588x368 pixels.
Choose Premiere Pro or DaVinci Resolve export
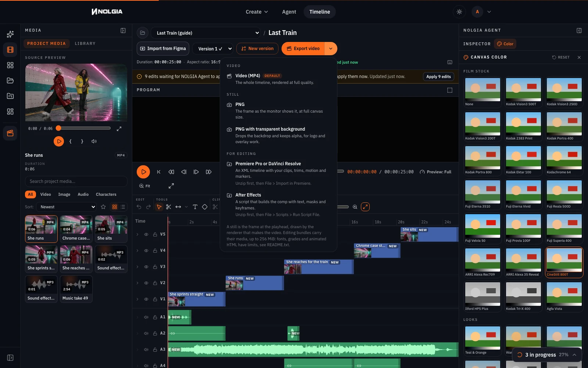pyautogui.click(x=278, y=173)
